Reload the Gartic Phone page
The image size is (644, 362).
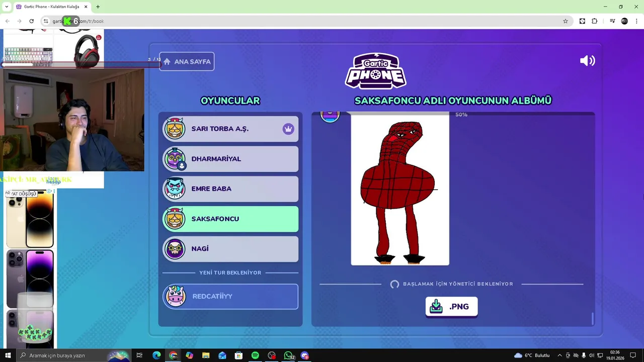[31, 21]
